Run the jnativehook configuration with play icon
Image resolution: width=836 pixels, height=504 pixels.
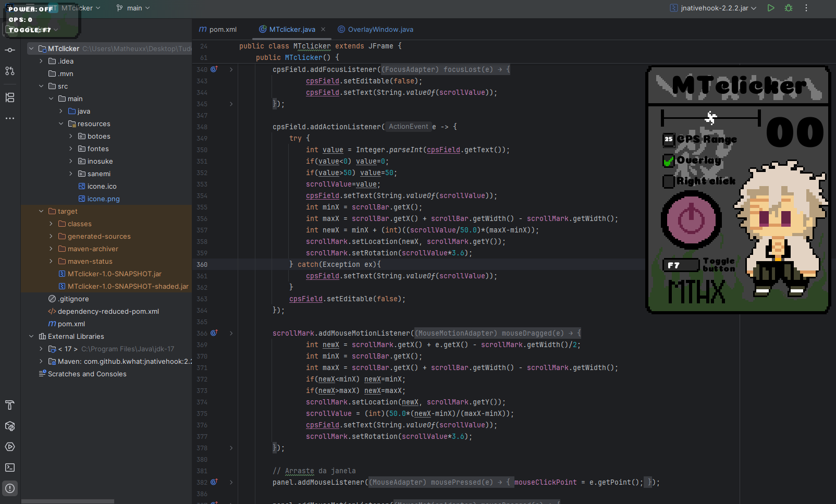[x=771, y=8]
